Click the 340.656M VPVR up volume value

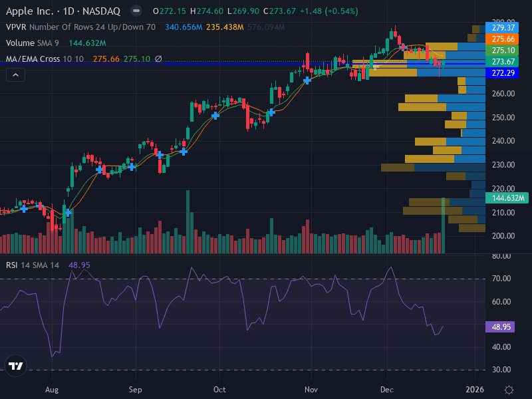[184, 27]
